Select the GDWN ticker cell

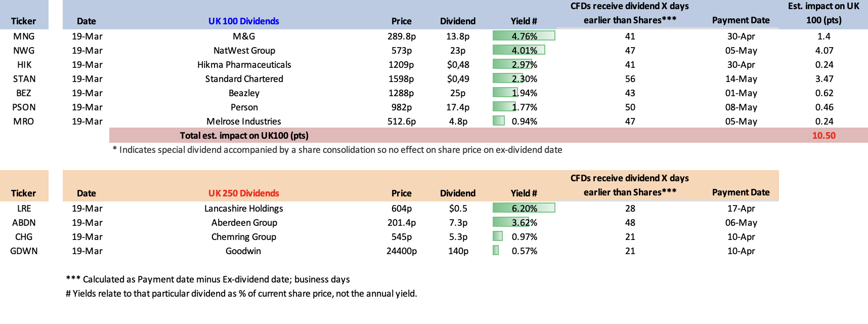24,251
